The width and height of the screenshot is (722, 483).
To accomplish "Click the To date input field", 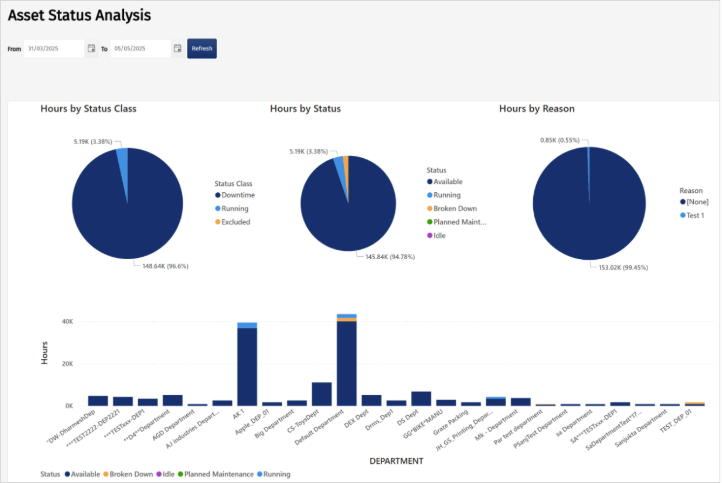I will (x=140, y=48).
